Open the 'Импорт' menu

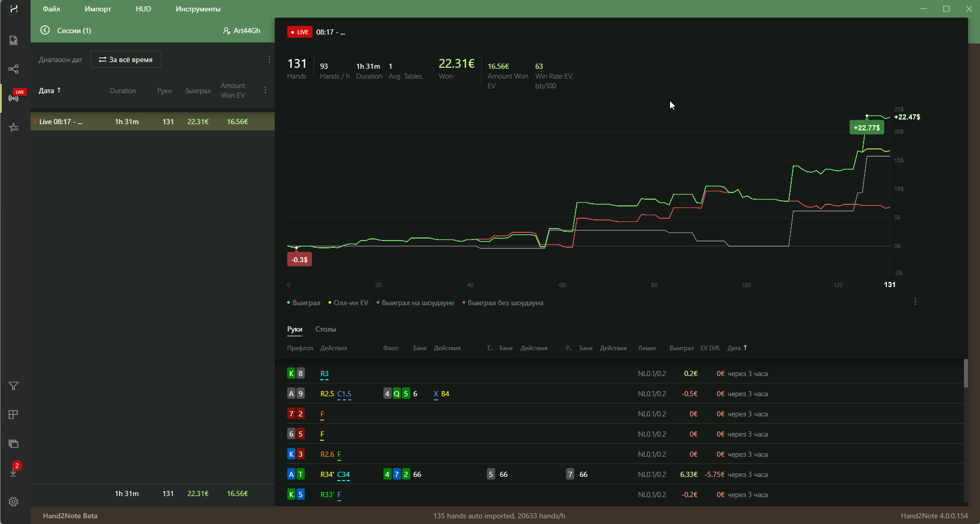(x=98, y=9)
